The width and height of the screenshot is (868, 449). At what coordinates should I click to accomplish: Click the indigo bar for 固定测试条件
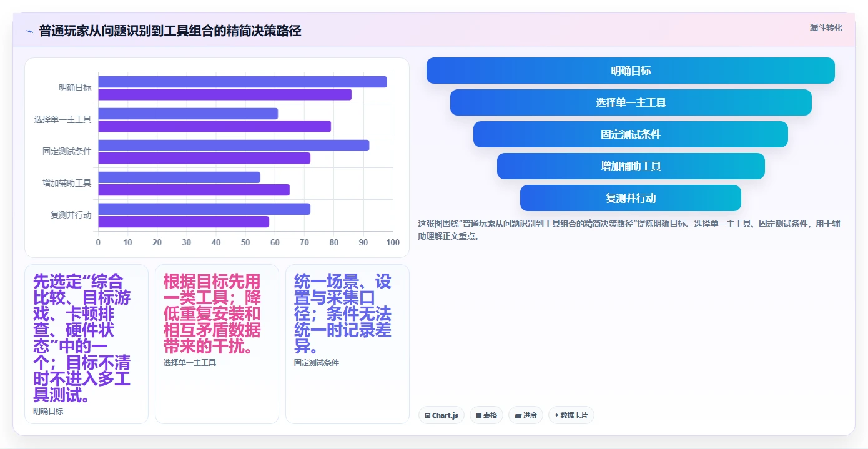234,146
